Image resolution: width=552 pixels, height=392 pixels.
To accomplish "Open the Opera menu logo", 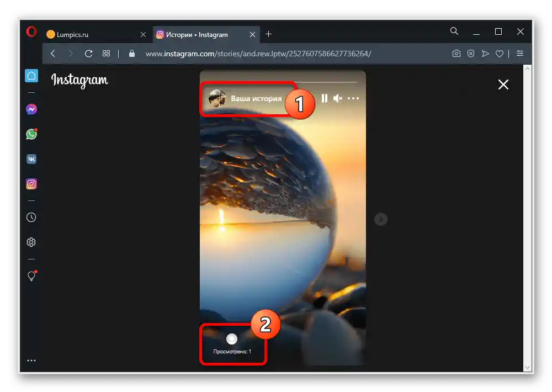I will coord(31,31).
